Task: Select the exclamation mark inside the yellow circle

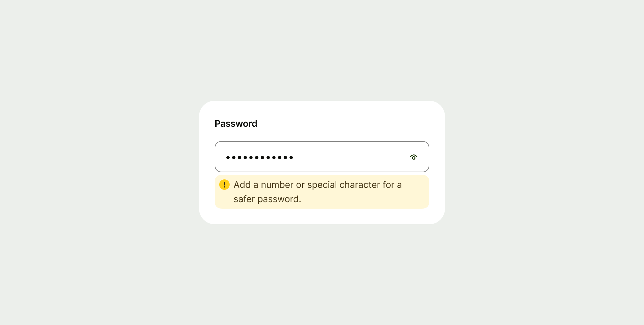Action: tap(224, 185)
